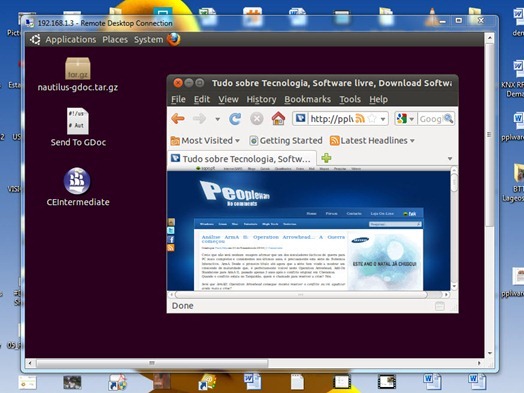Open the Firefox Edit menu

[x=202, y=99]
